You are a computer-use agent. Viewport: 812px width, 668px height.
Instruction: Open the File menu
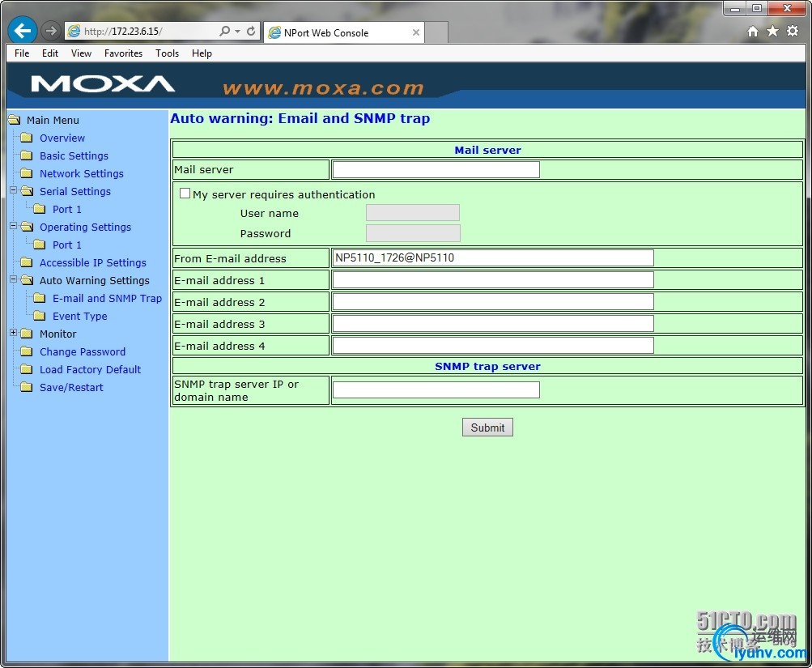pos(22,53)
